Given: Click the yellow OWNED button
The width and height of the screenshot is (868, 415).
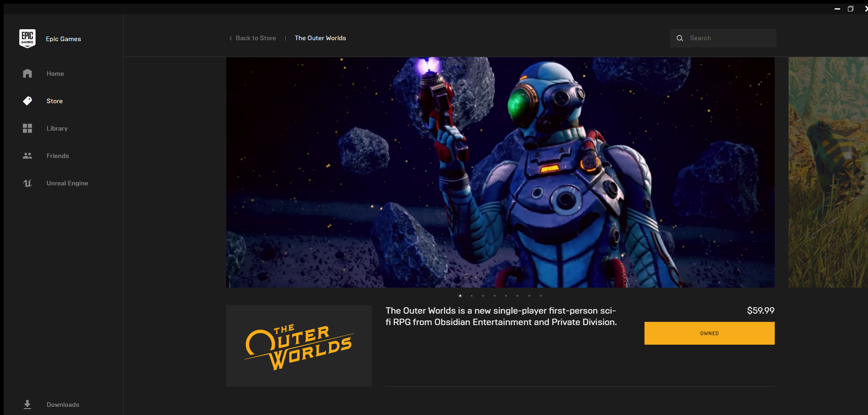Looking at the screenshot, I should [709, 333].
